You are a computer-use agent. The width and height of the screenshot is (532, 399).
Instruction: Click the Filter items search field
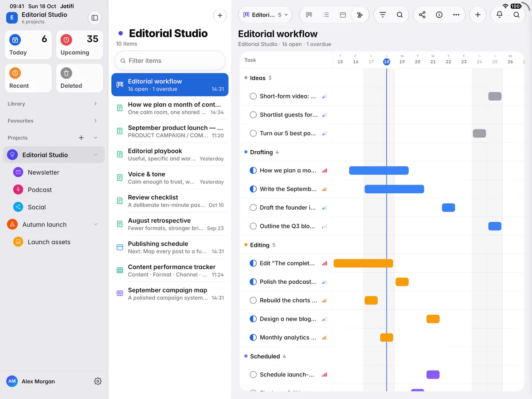tap(170, 61)
